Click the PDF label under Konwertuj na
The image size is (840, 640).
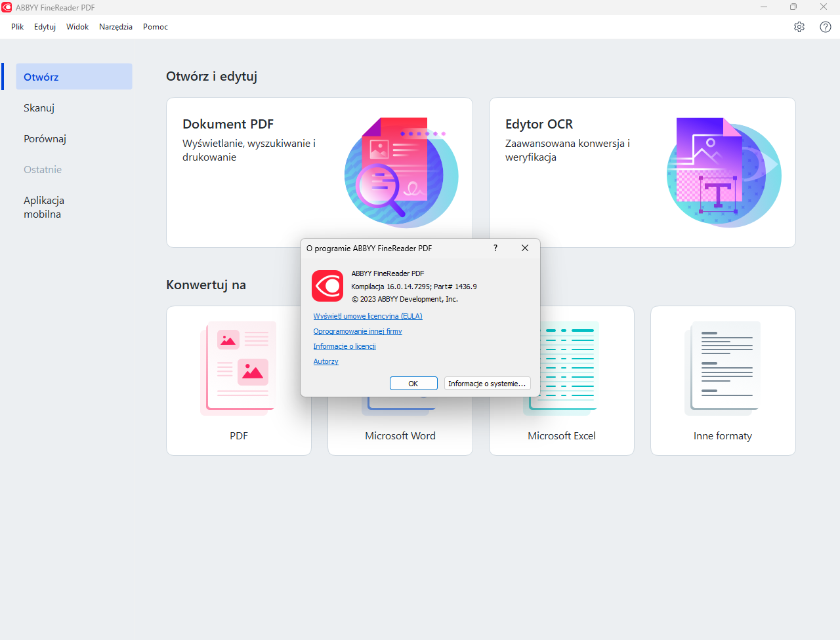(239, 436)
